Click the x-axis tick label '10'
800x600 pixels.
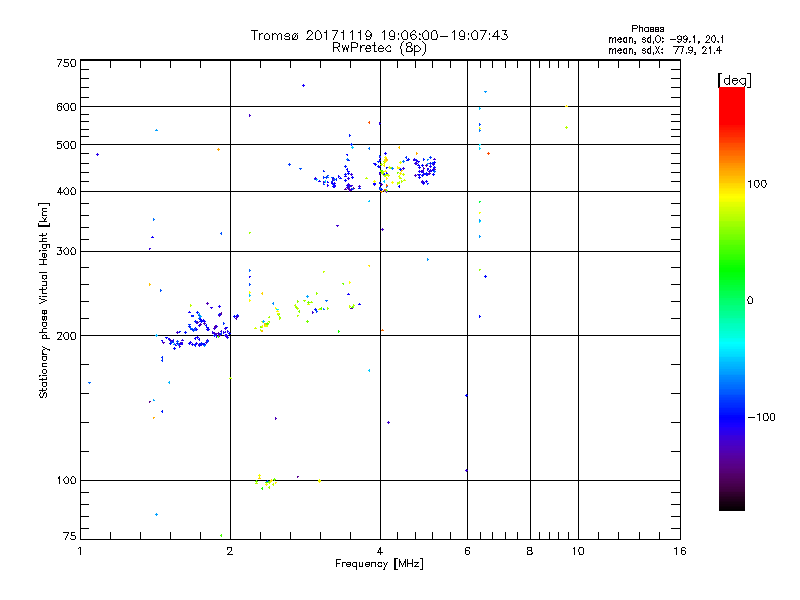tap(578, 551)
